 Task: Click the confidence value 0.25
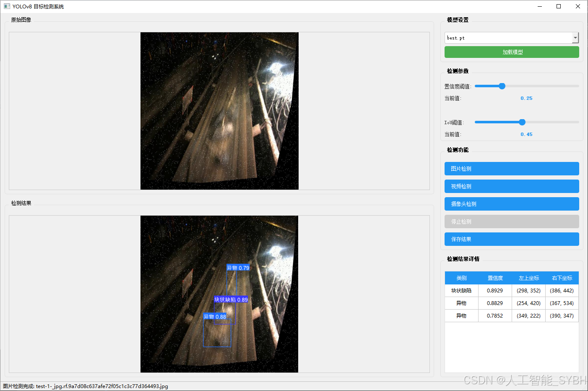[526, 98]
